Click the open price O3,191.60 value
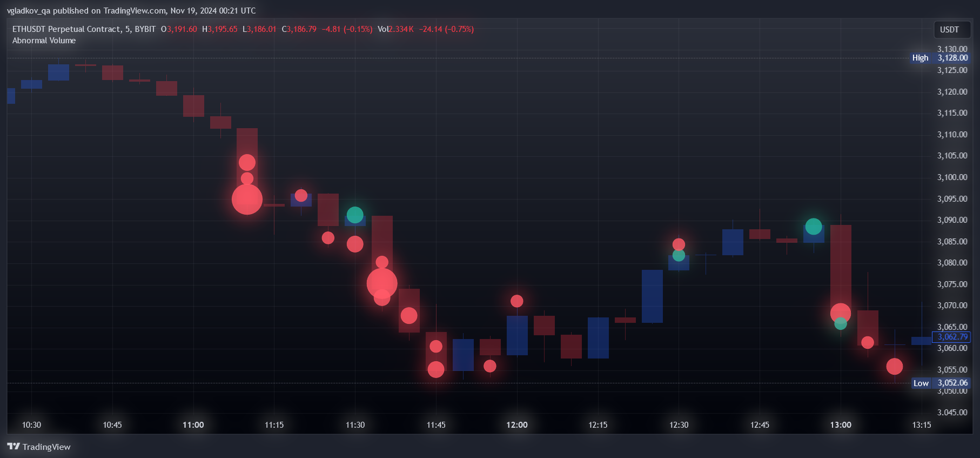 pos(179,29)
